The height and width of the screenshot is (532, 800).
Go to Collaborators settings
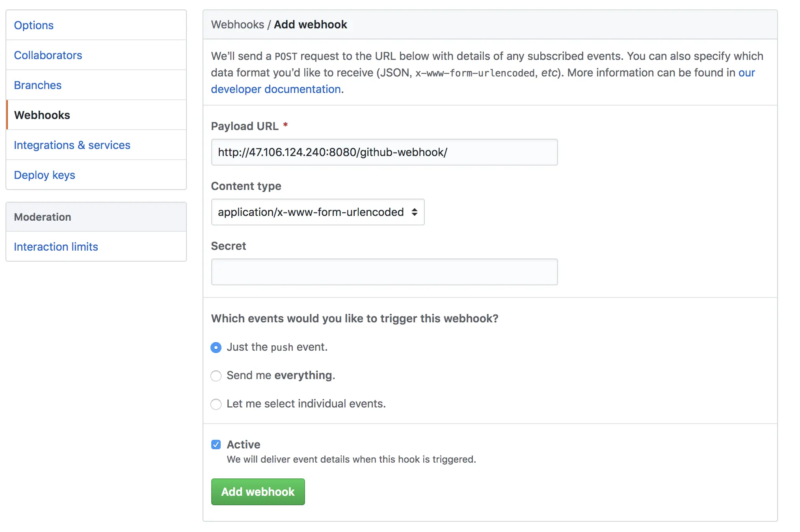(x=48, y=55)
